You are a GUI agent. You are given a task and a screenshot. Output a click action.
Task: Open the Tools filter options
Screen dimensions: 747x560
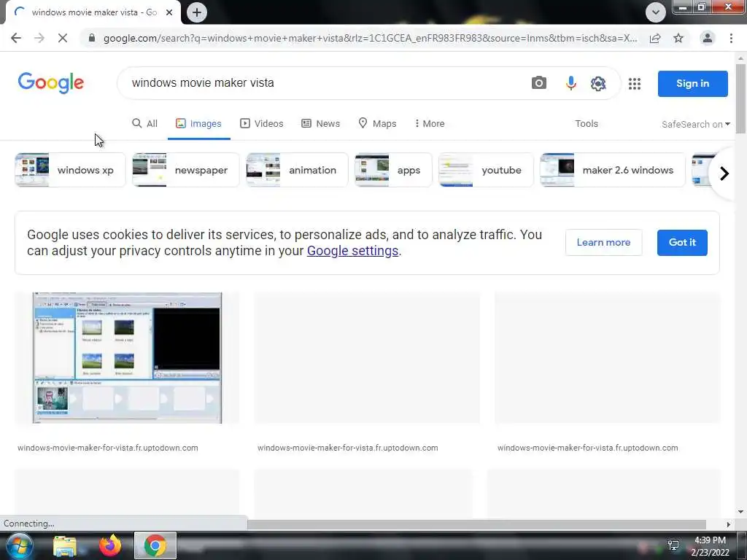point(587,124)
